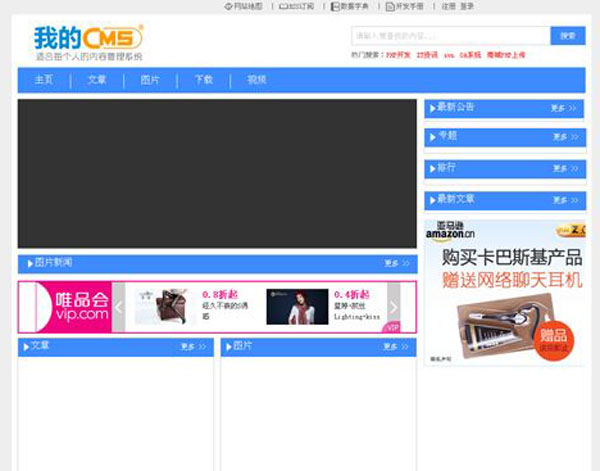Advance the vip banner with the right arrow
The height and width of the screenshot is (471, 600).
pyautogui.click(x=393, y=307)
